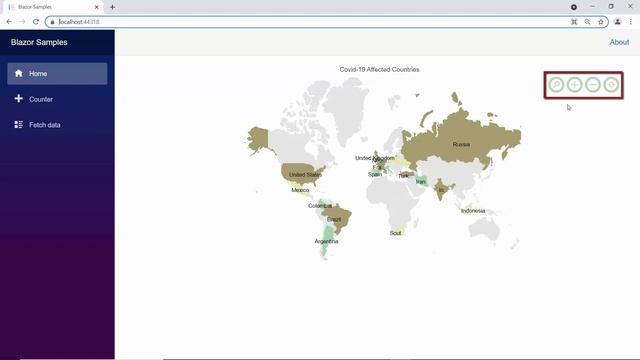This screenshot has height=360, width=640.
Task: Click the Mexico label on the map
Action: pos(300,190)
